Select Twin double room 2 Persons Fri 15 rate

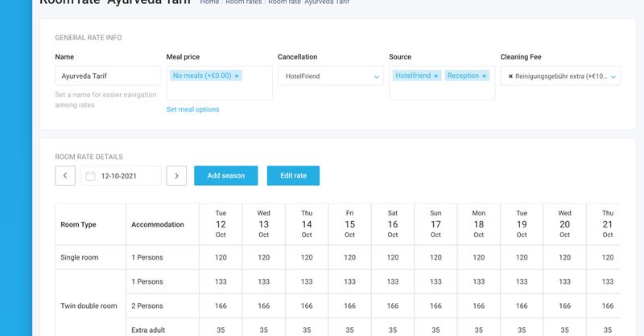350,305
